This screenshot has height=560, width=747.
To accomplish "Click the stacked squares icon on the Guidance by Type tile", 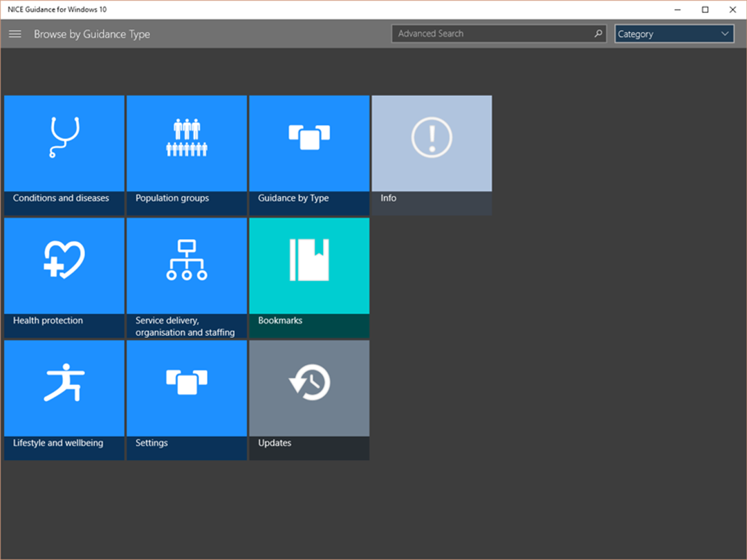I will pyautogui.click(x=309, y=137).
